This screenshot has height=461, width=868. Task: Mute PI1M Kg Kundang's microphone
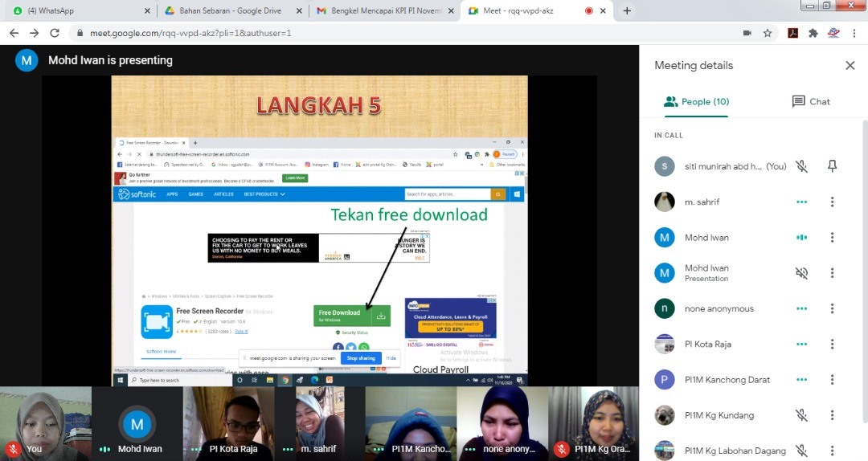pos(801,415)
